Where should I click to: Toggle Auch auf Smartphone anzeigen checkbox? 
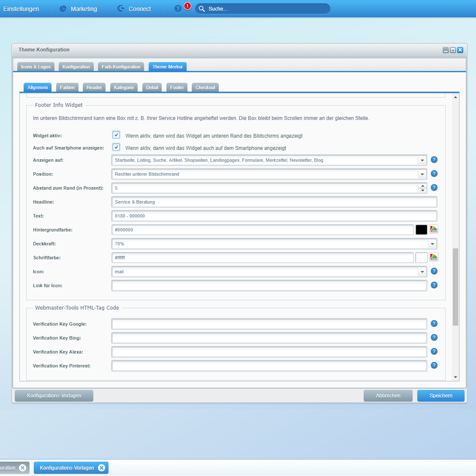coord(116,147)
